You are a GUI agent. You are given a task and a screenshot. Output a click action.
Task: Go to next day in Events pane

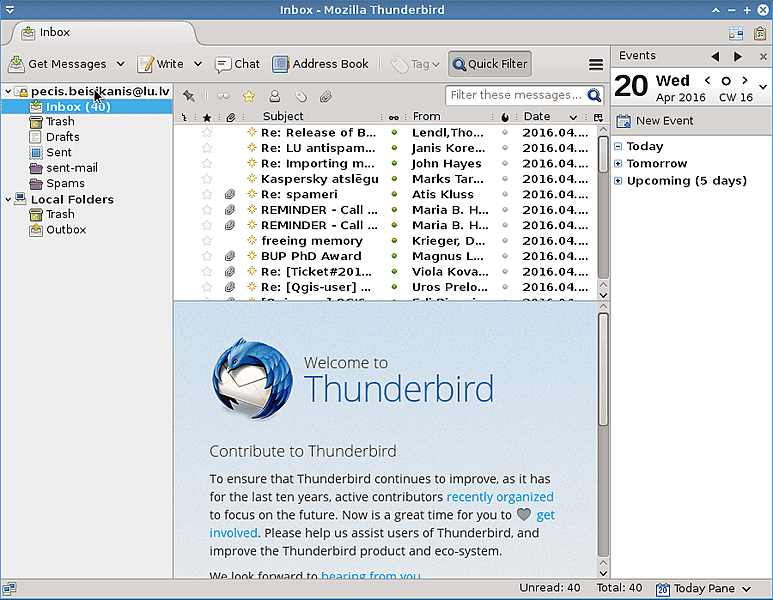point(738,57)
